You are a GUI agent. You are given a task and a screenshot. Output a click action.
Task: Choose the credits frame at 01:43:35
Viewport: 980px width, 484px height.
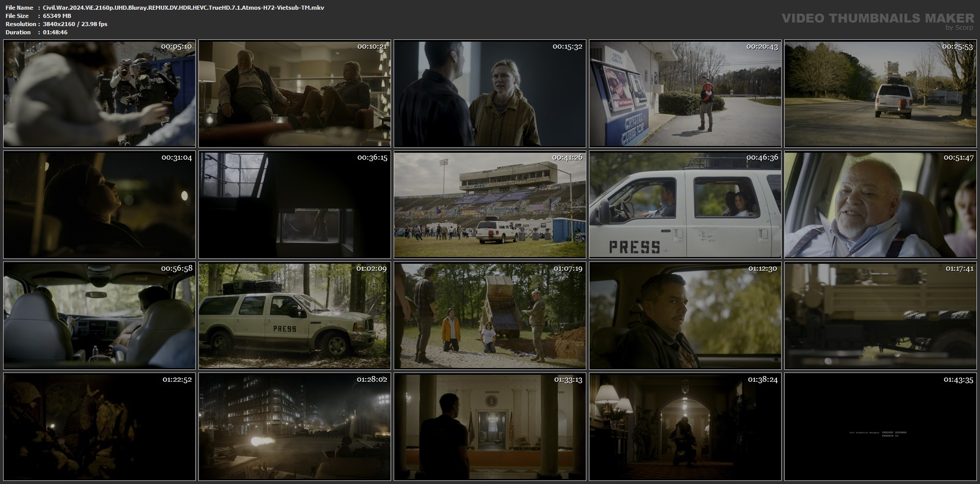pos(880,427)
